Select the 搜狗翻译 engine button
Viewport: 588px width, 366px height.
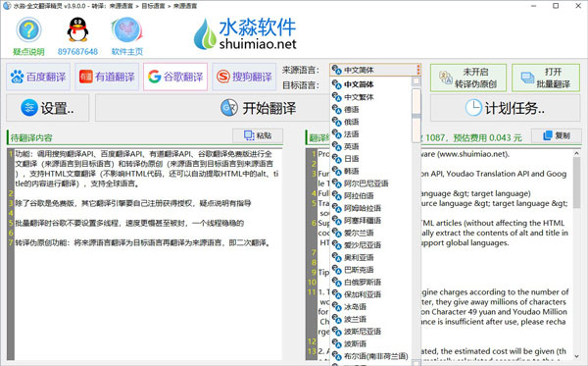[x=244, y=77]
